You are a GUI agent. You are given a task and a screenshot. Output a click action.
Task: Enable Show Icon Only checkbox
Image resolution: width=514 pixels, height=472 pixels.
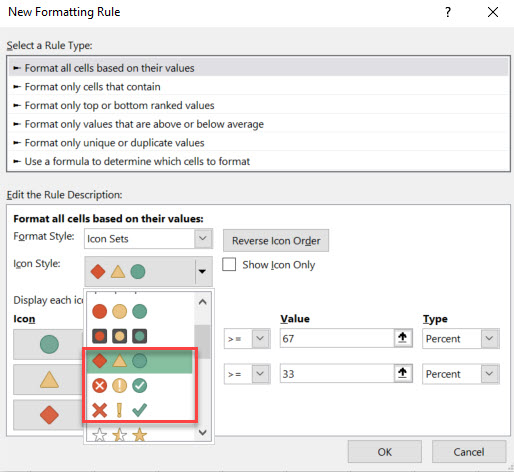tap(229, 264)
